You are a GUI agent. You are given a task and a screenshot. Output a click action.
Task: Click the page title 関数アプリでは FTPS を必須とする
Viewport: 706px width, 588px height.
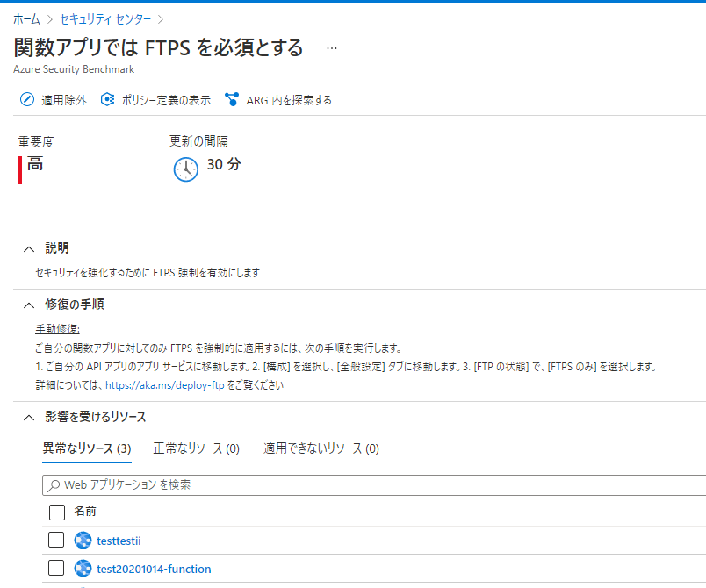pyautogui.click(x=158, y=47)
